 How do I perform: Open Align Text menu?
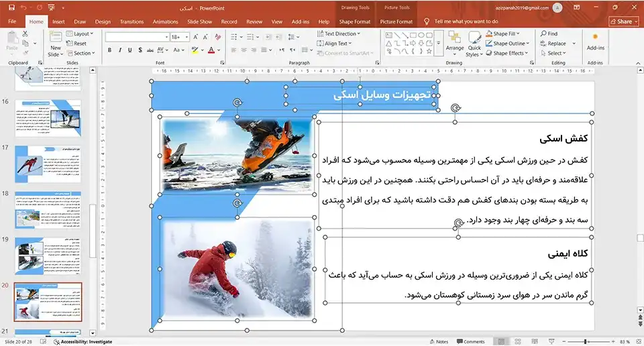[x=334, y=44]
